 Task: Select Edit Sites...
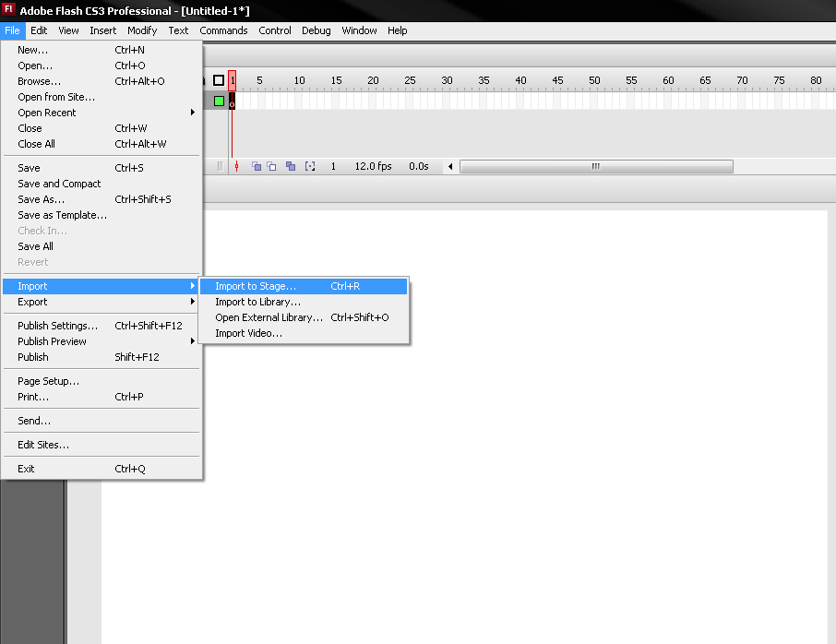pos(102,445)
